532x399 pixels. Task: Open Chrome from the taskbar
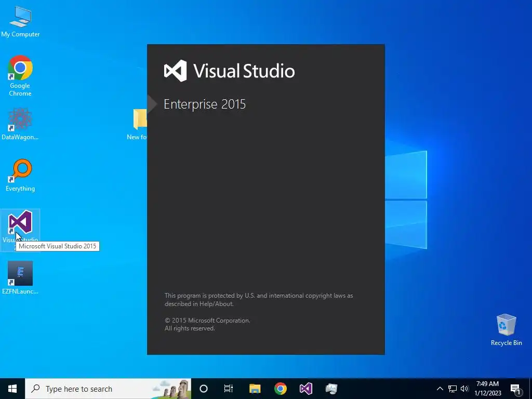coord(280,389)
